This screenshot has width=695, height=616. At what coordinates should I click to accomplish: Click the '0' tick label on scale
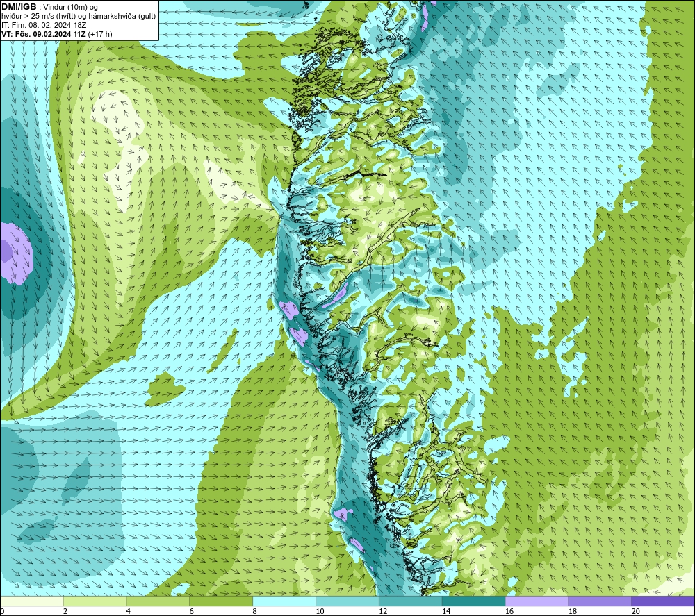pyautogui.click(x=3, y=611)
